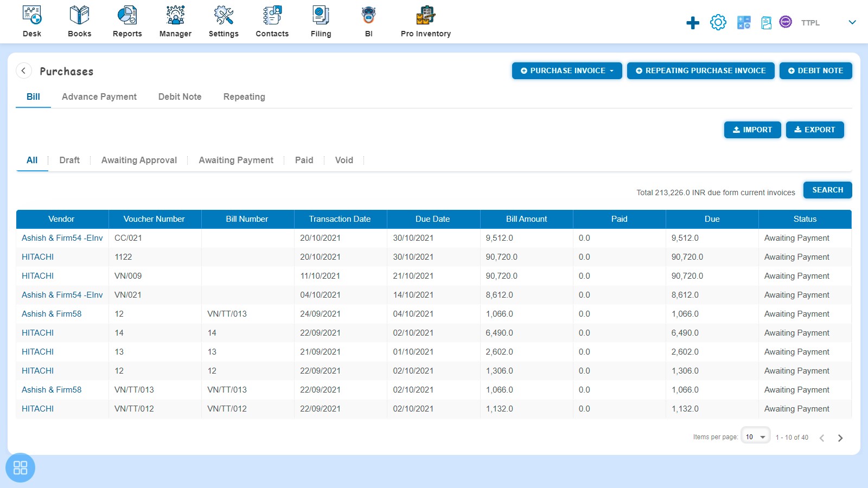Open the Books module icon
868x488 pixels.
pos(79,15)
